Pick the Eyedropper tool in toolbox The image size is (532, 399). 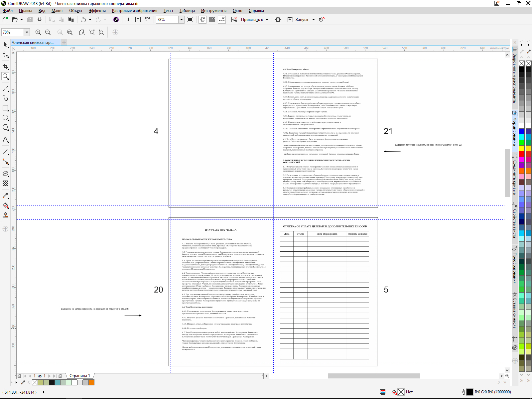(x=5, y=196)
